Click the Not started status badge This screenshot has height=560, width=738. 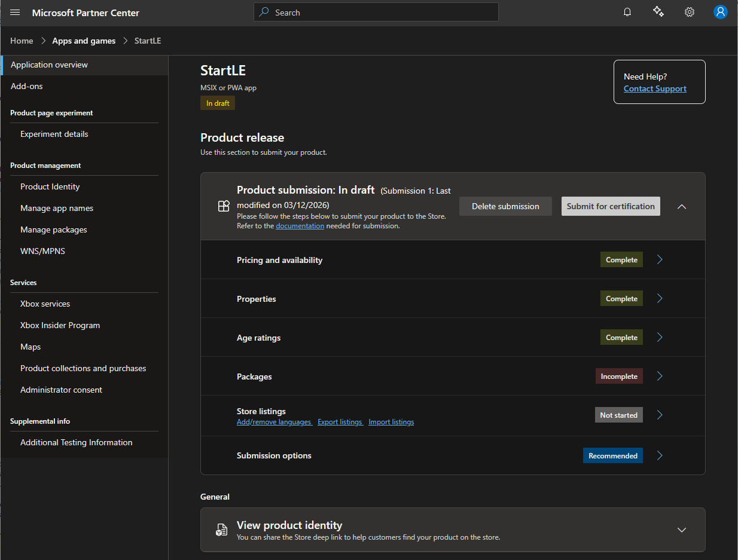(619, 415)
